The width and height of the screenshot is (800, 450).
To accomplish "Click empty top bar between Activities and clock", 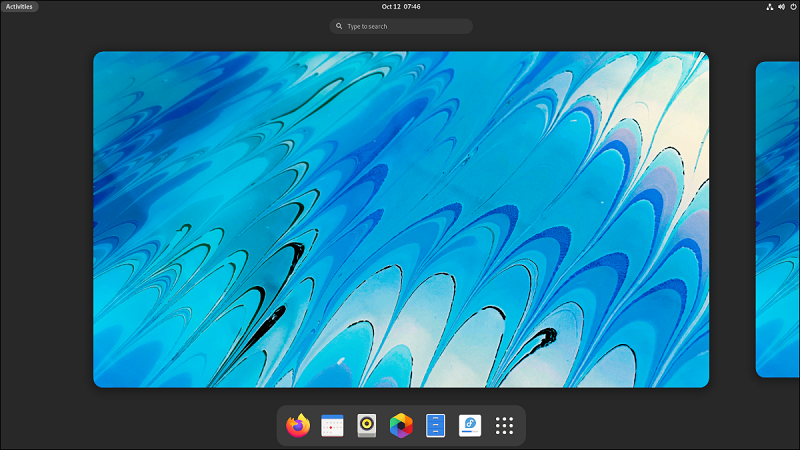I will point(200,7).
